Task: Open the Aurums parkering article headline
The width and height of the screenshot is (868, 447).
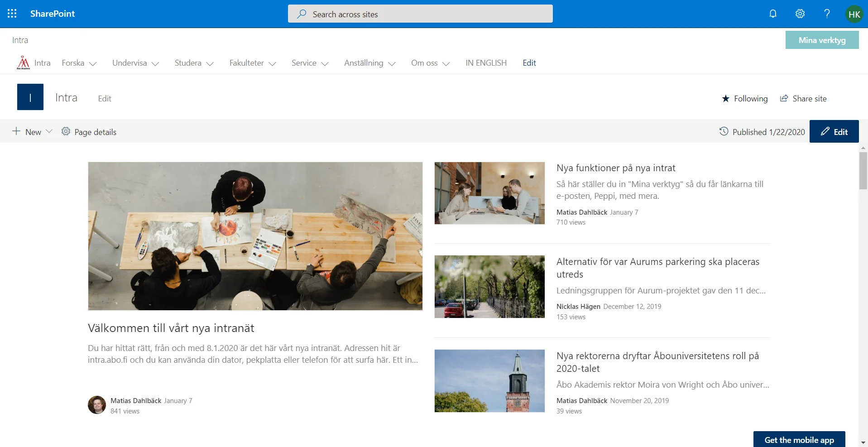Action: pos(658,268)
